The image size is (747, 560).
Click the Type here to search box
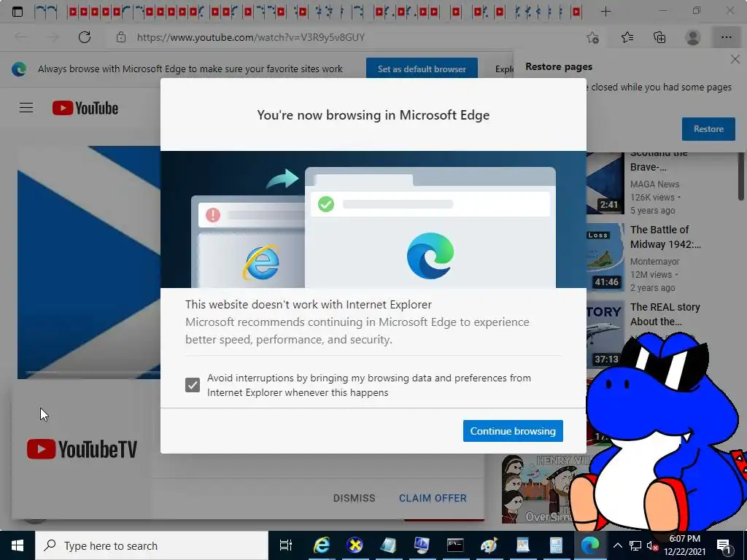pos(152,545)
